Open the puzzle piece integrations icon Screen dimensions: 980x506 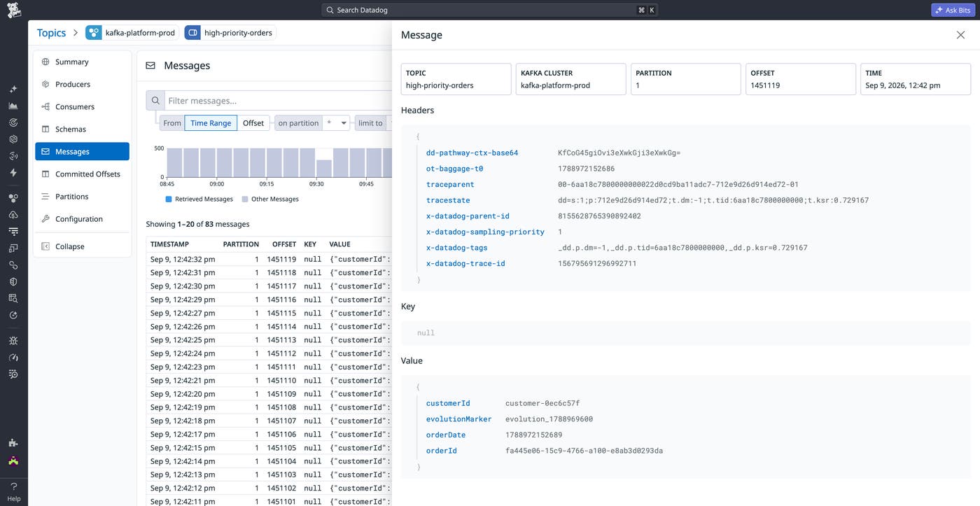coord(13,443)
